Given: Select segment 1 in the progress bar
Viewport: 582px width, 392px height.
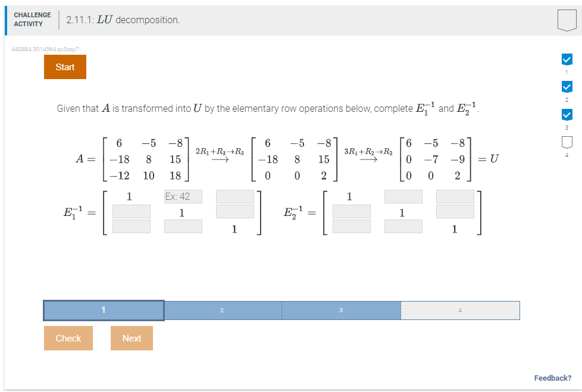Looking at the screenshot, I should 103,310.
